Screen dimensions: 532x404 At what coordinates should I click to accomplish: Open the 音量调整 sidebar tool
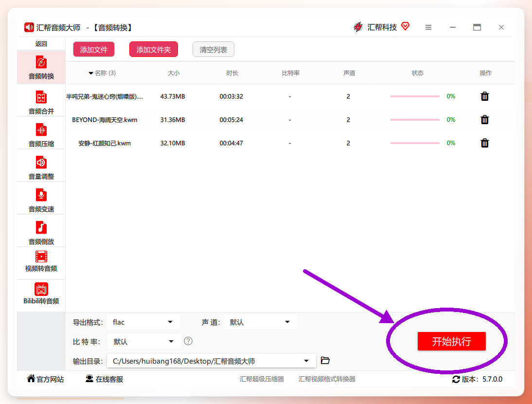41,167
